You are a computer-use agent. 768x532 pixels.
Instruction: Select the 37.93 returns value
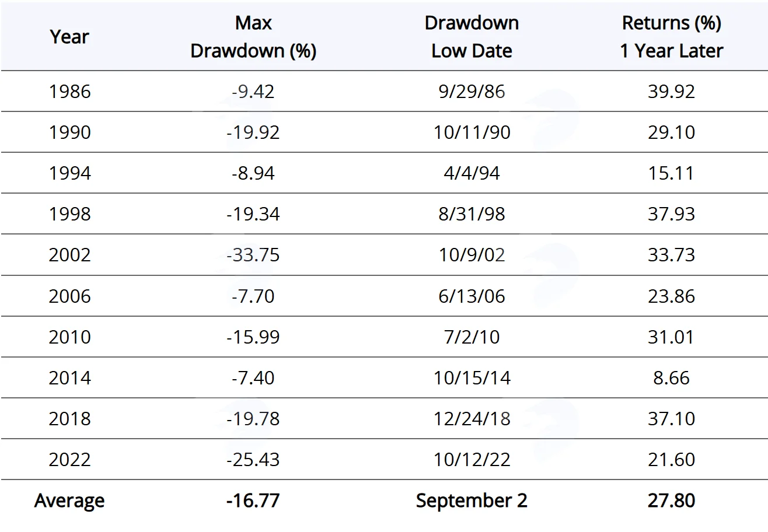[x=671, y=214]
